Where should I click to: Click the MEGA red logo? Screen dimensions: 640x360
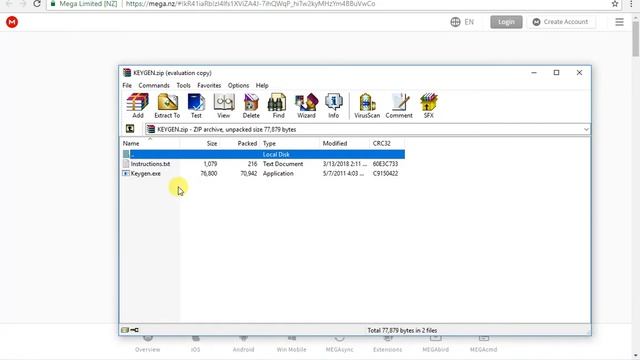click(12, 22)
